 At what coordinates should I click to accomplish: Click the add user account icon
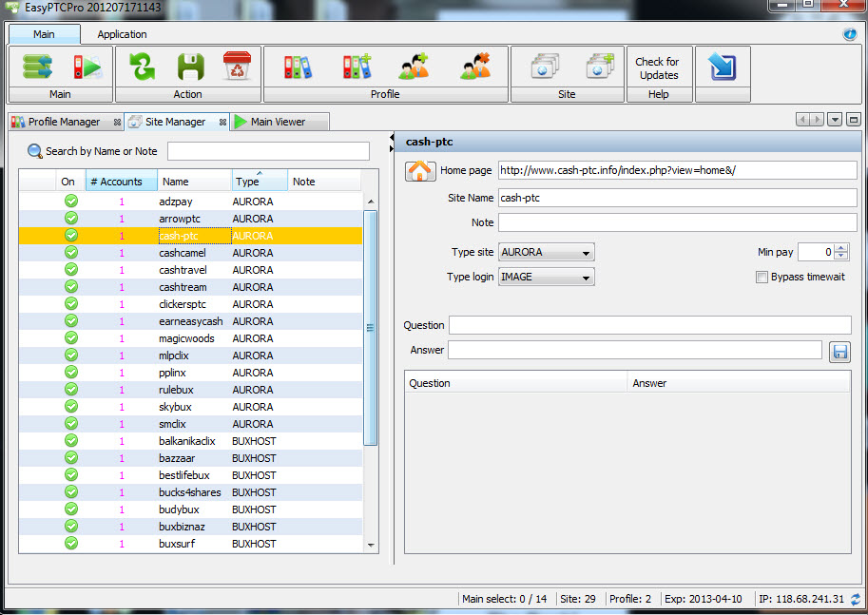[x=415, y=66]
